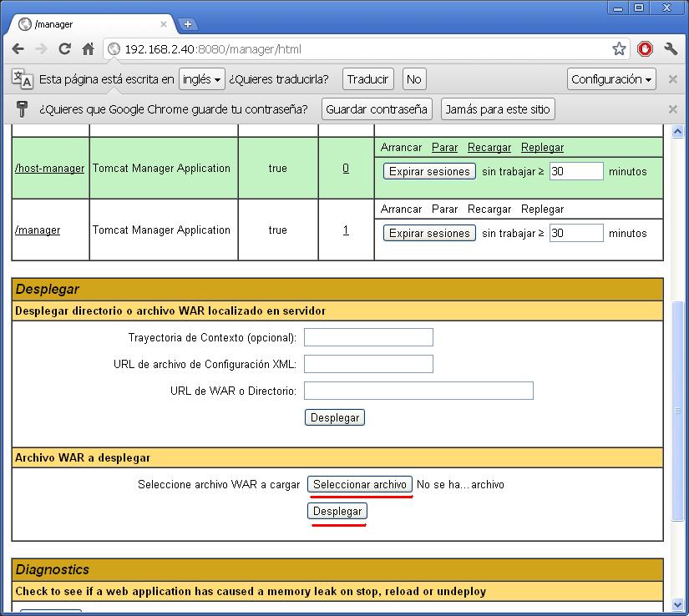This screenshot has height=616, width=689.
Task: Decline translation with the No button
Action: 414,79
